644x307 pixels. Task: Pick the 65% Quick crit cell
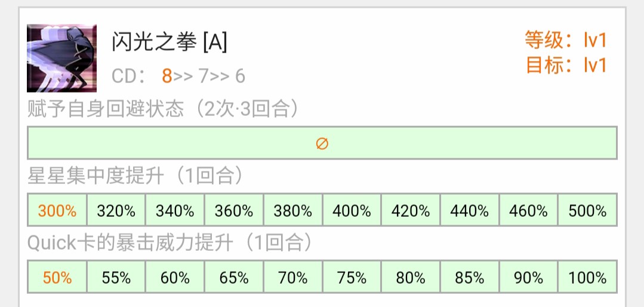[x=234, y=278]
